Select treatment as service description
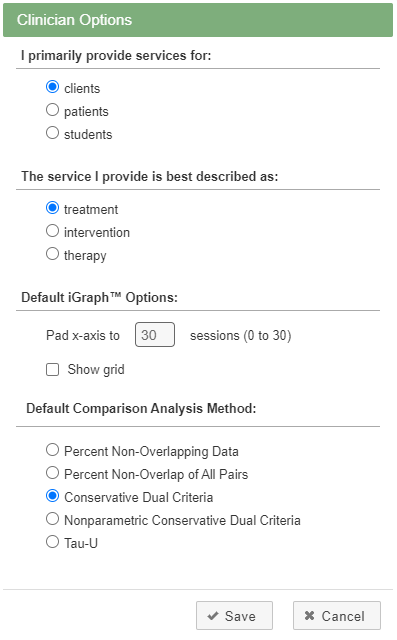 tap(52, 208)
